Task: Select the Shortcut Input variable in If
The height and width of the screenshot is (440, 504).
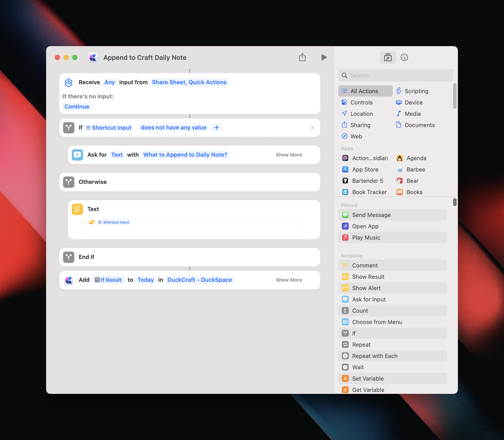Action: click(x=109, y=128)
